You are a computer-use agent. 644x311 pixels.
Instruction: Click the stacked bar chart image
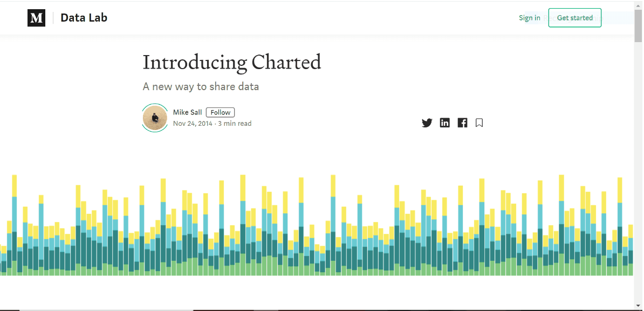[x=317, y=227]
